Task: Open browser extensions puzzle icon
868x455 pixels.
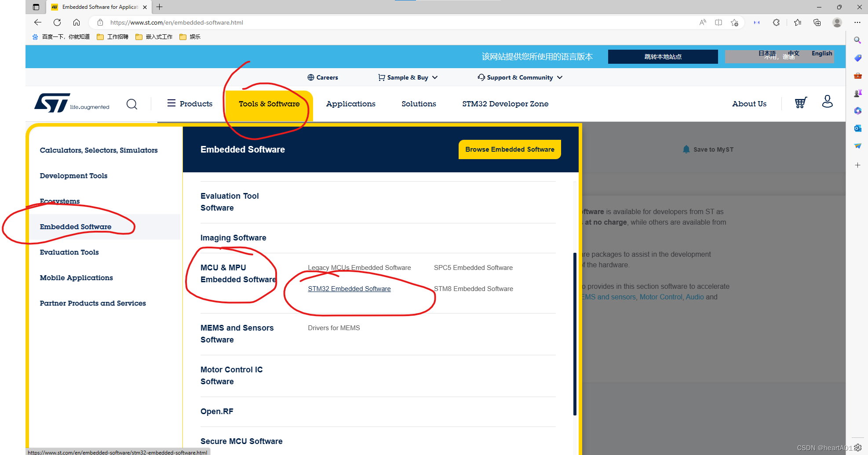Action: tap(776, 22)
